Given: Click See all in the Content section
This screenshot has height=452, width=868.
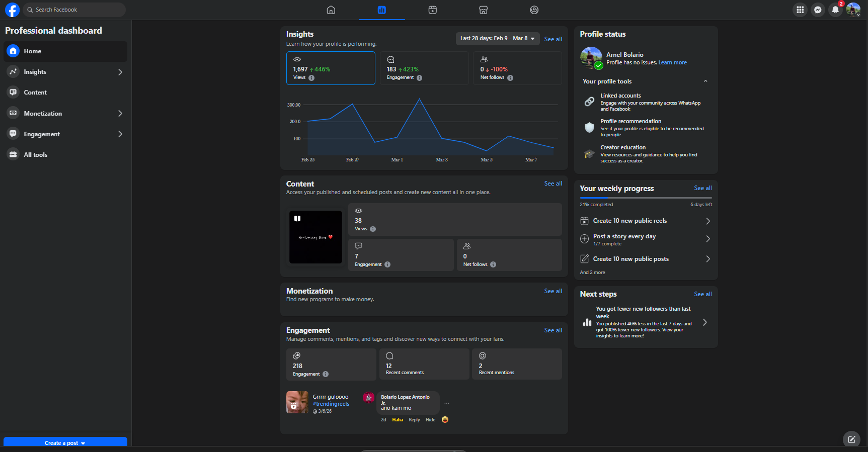Looking at the screenshot, I should coord(553,184).
